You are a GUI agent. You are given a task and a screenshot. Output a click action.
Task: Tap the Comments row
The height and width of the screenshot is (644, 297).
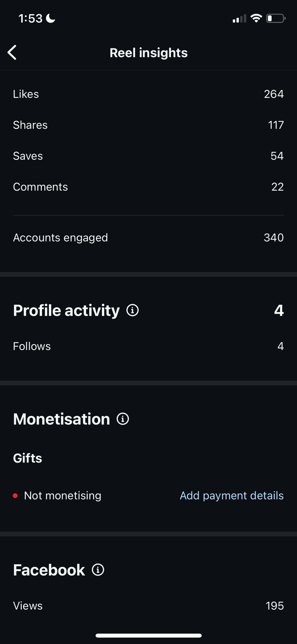point(148,187)
